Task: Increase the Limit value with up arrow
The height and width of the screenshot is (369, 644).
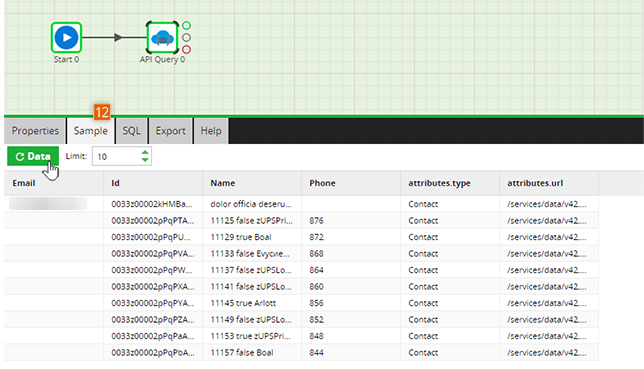Action: (x=145, y=152)
